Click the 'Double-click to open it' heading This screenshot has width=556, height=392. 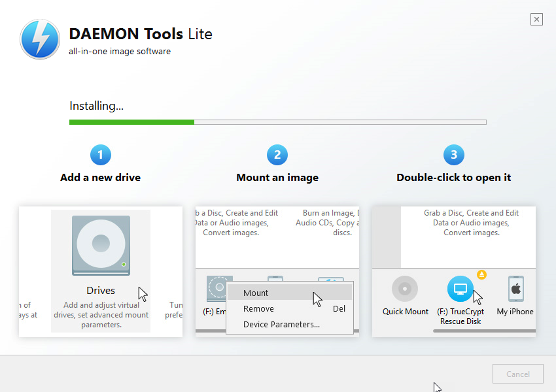click(x=454, y=178)
